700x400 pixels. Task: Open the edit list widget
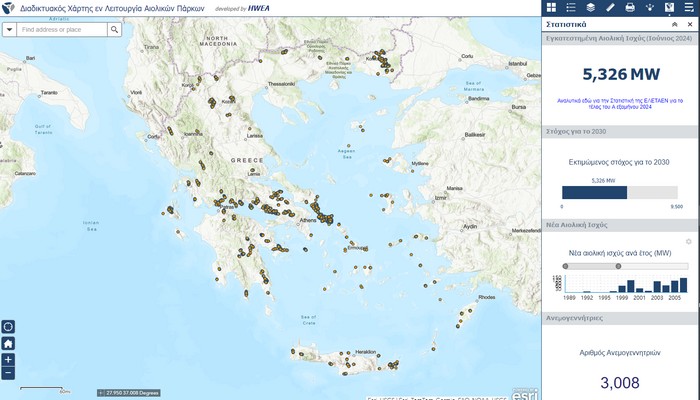[x=688, y=8]
